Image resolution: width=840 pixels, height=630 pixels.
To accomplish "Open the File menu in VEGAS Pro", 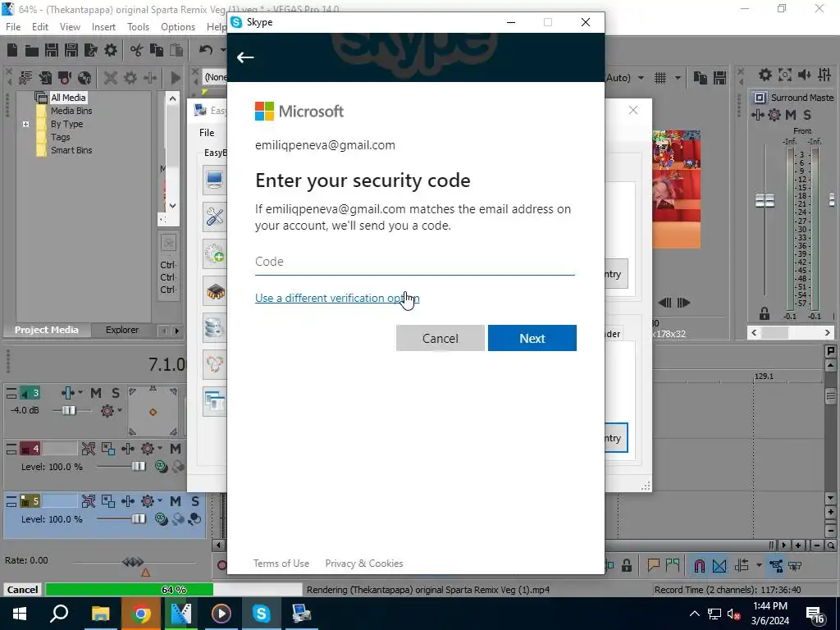I will pos(13,27).
